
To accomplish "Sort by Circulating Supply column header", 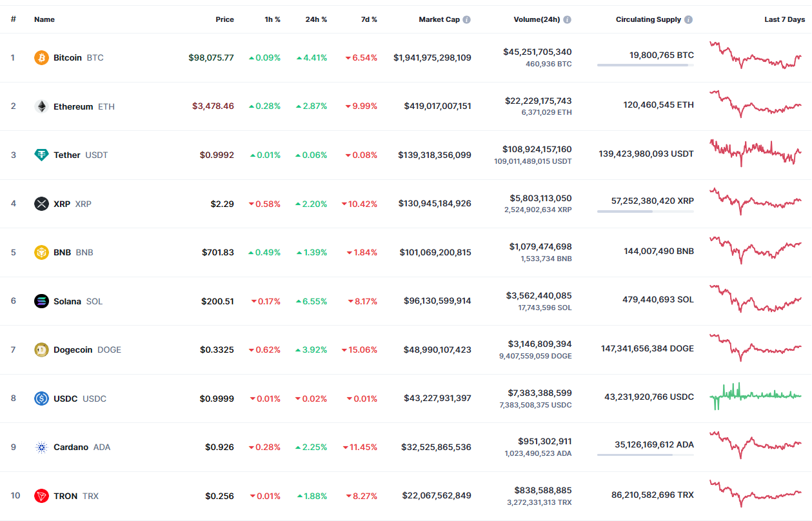I will 648,19.
